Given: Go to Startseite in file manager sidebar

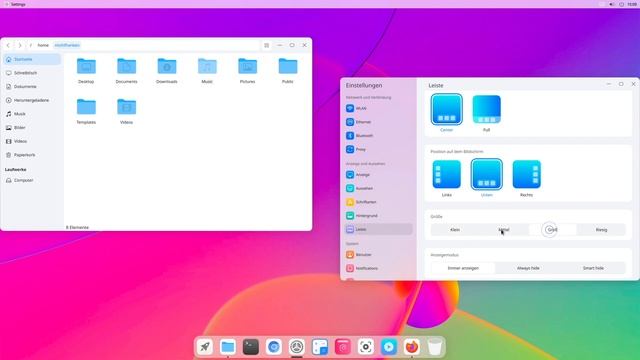Looking at the screenshot, I should (x=32, y=59).
